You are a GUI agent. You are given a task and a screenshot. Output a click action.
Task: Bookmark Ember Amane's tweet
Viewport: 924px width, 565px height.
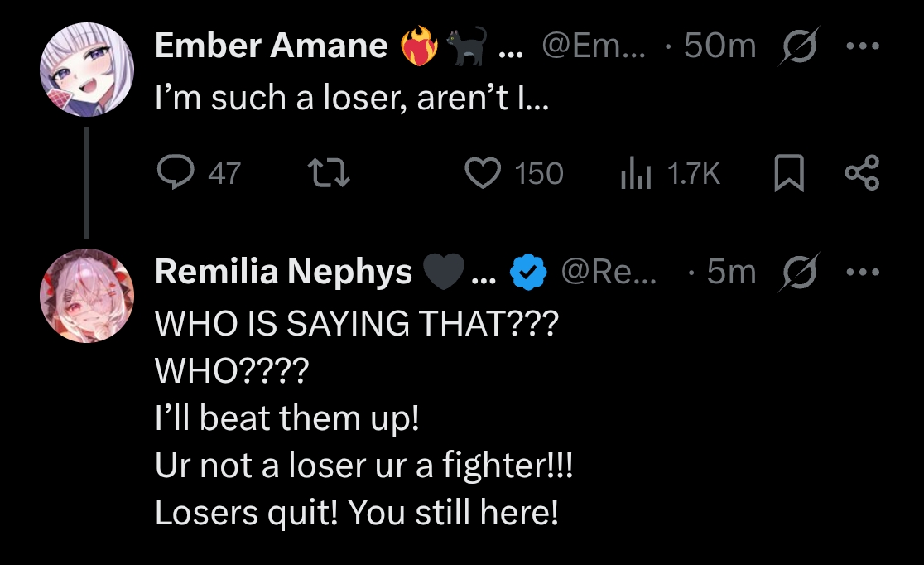788,174
